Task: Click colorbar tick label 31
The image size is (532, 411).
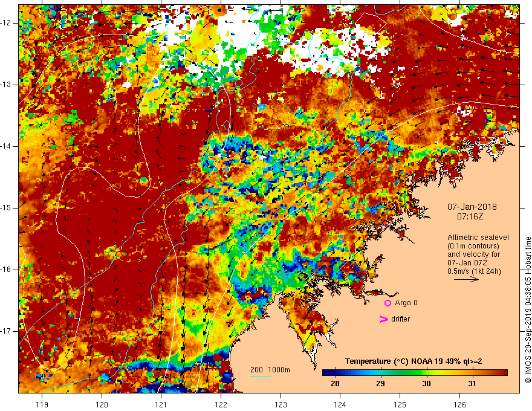Action: point(472,384)
